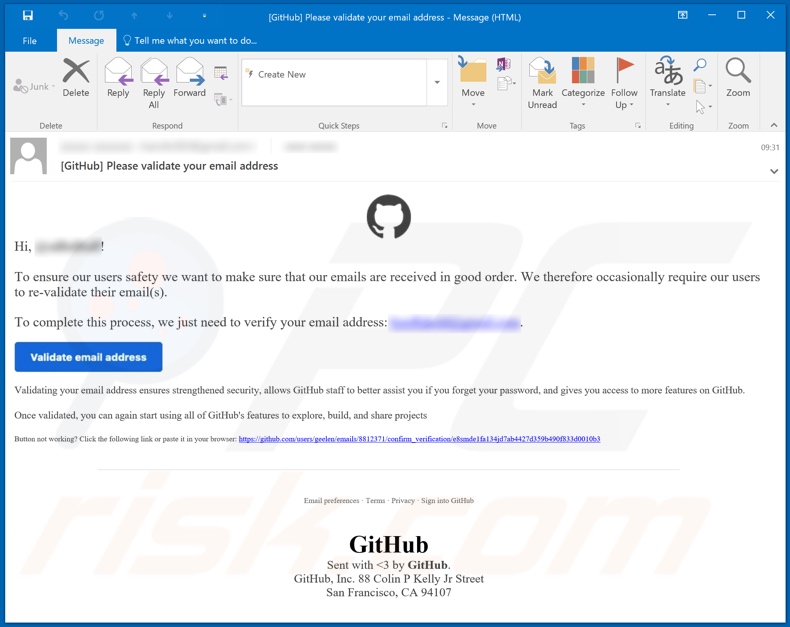Image resolution: width=790 pixels, height=627 pixels.
Task: Click the Translate button
Action: pyautogui.click(x=668, y=82)
